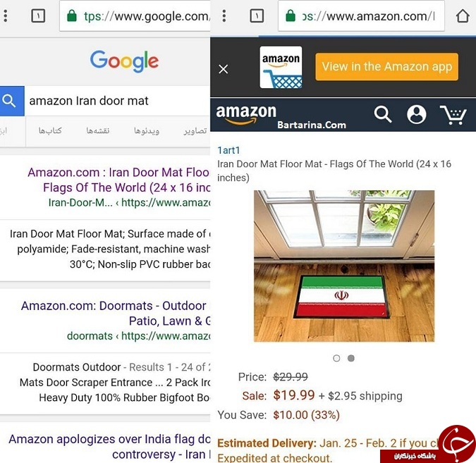
Task: Open the 1art1 brand link
Action: click(x=228, y=150)
